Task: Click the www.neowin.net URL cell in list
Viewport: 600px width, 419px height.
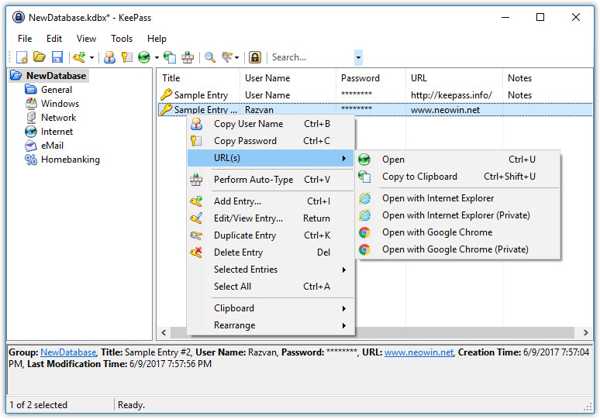Action: click(445, 110)
